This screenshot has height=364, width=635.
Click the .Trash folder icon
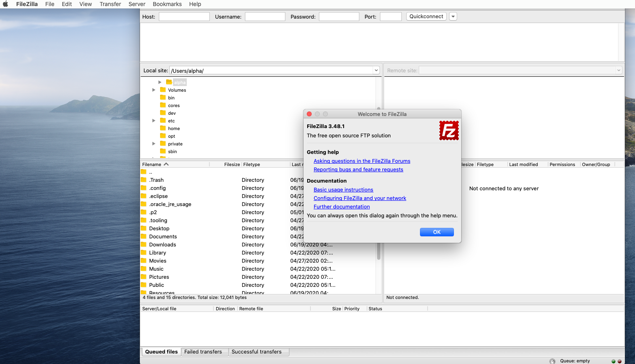[143, 180]
